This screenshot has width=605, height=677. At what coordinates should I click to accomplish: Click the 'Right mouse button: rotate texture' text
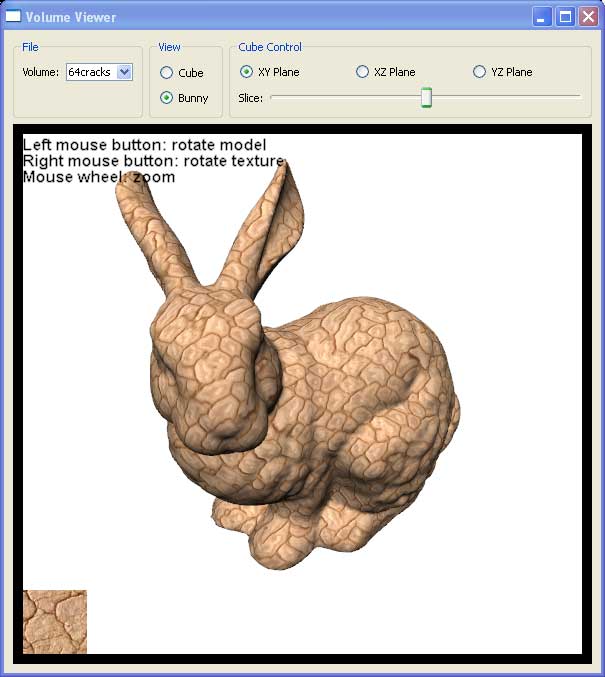154,161
